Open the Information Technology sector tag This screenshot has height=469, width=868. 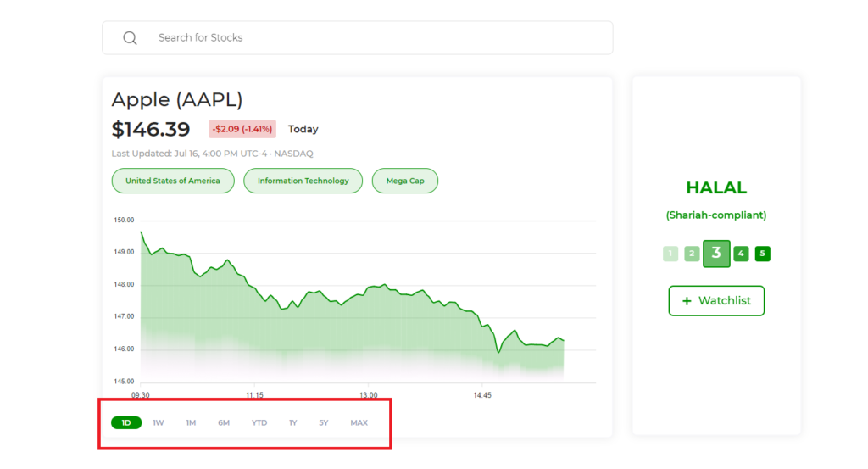pyautogui.click(x=303, y=181)
